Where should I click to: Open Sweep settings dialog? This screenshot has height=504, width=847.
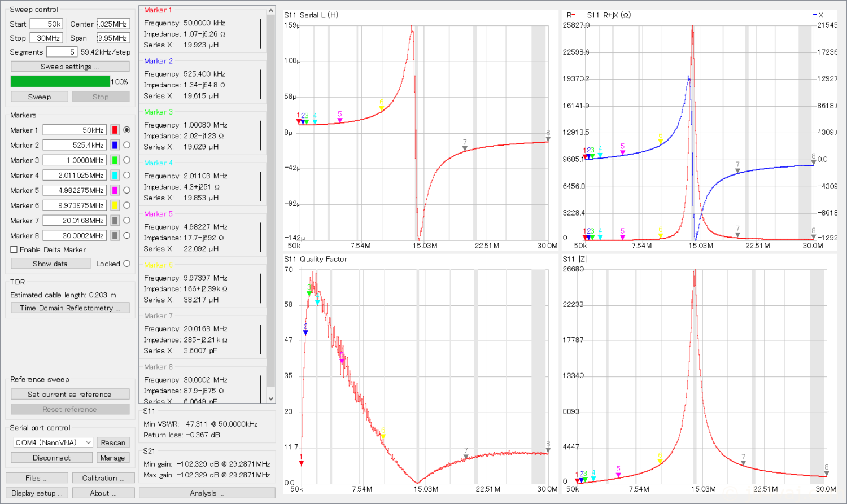tap(70, 67)
